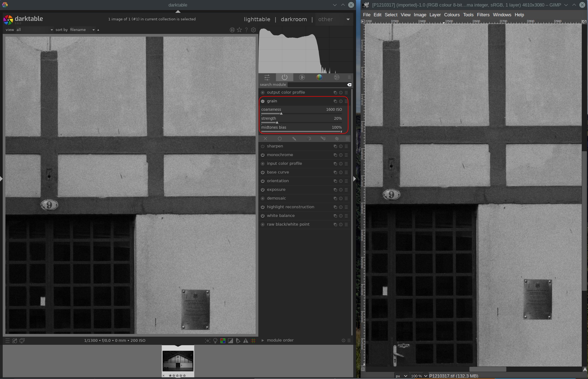The image size is (588, 379).
Task: Open GIMP's Colours menu
Action: 452,15
